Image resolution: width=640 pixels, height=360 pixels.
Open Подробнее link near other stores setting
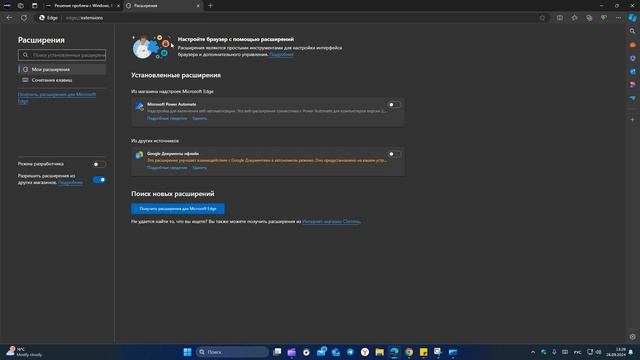point(71,182)
